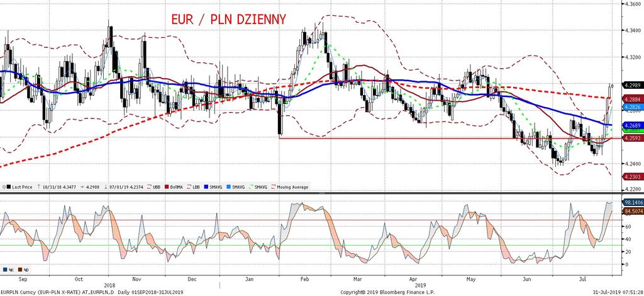Click the Copyright 2019 Bloomberg Finance L.P. text
Image resolution: width=644 pixels, height=296 pixels.
point(389,292)
